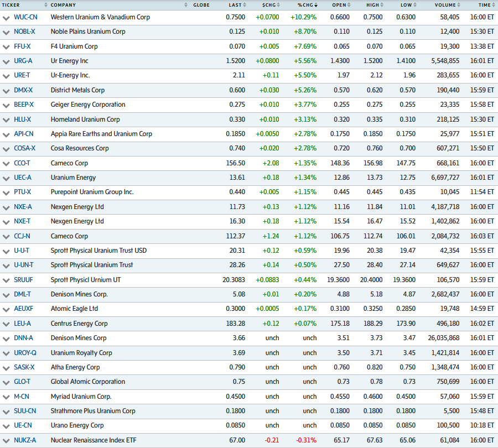Select the -0.31% change for NUKZ-A
The height and width of the screenshot is (448, 498).
click(306, 440)
